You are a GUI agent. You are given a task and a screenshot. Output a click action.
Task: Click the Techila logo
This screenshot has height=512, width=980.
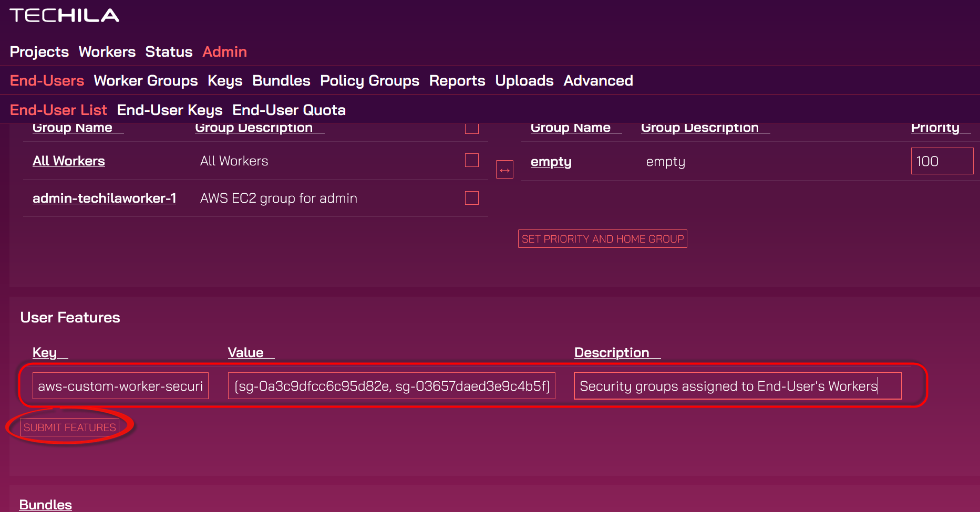coord(64,16)
